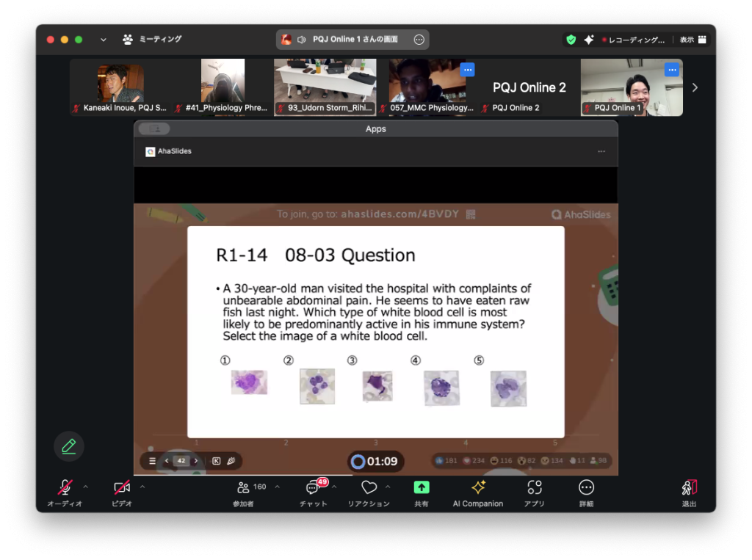Click the reactions heart icon

tap(369, 487)
